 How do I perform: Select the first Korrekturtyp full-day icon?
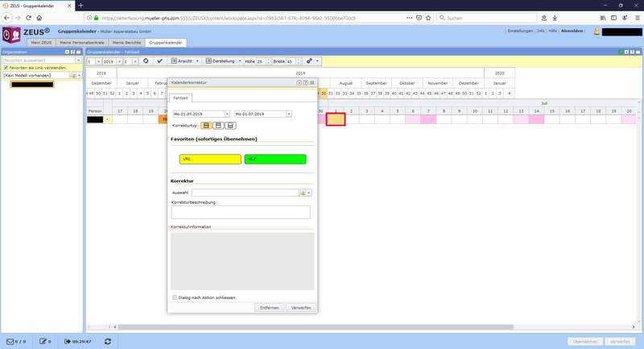pos(207,126)
